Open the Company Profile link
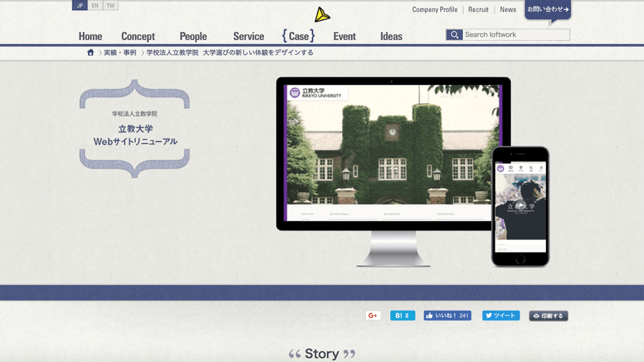 (x=435, y=9)
